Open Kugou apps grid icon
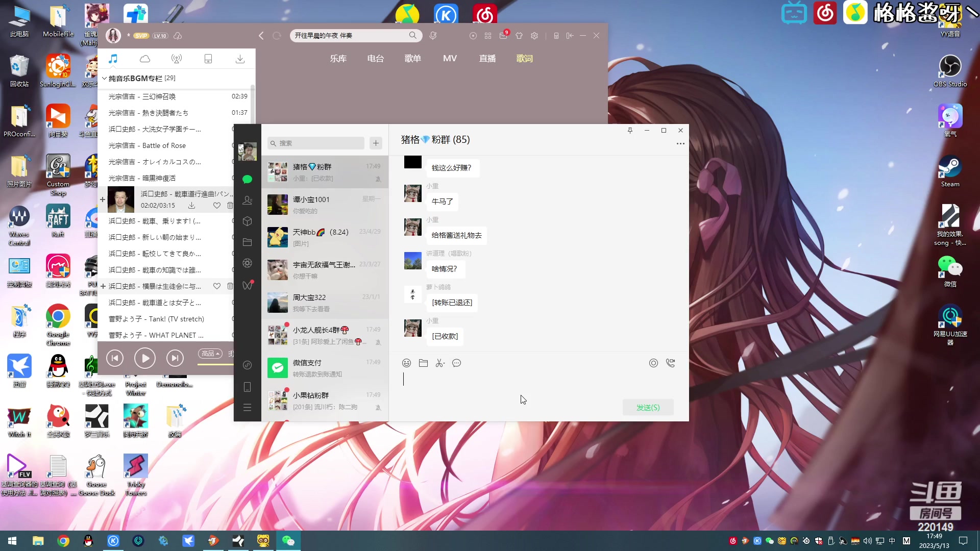This screenshot has width=980, height=551. point(488,36)
